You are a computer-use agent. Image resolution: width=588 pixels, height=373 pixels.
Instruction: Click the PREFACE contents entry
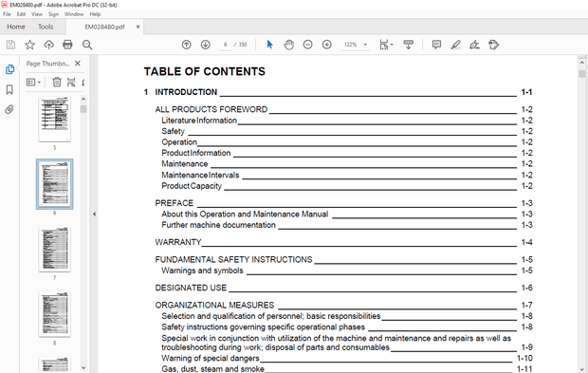(174, 203)
